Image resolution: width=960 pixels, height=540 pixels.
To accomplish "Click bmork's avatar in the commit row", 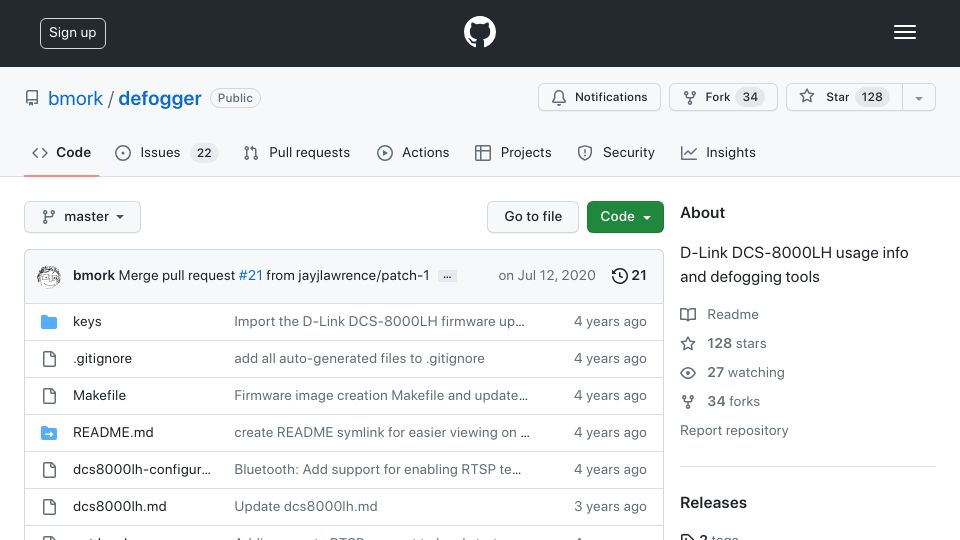I will [x=48, y=276].
